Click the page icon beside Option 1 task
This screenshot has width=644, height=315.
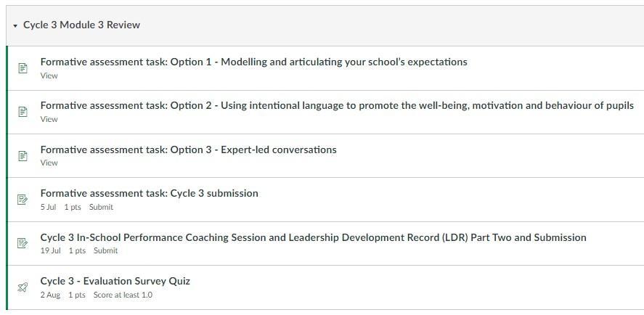(x=23, y=68)
